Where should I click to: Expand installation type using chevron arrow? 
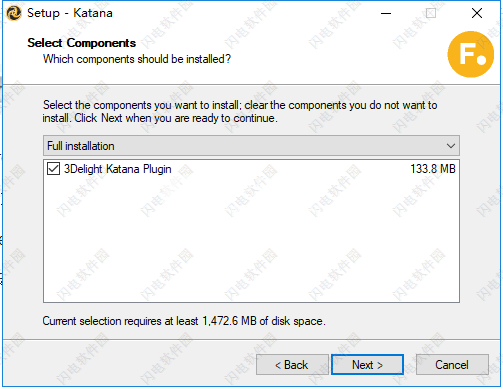pyautogui.click(x=451, y=146)
